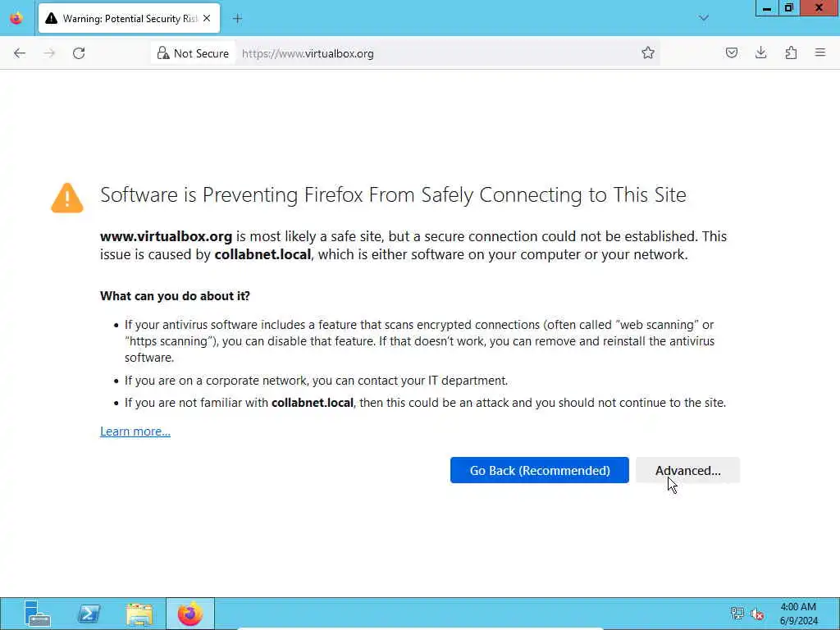
Task: Reload the current page
Action: 79,53
